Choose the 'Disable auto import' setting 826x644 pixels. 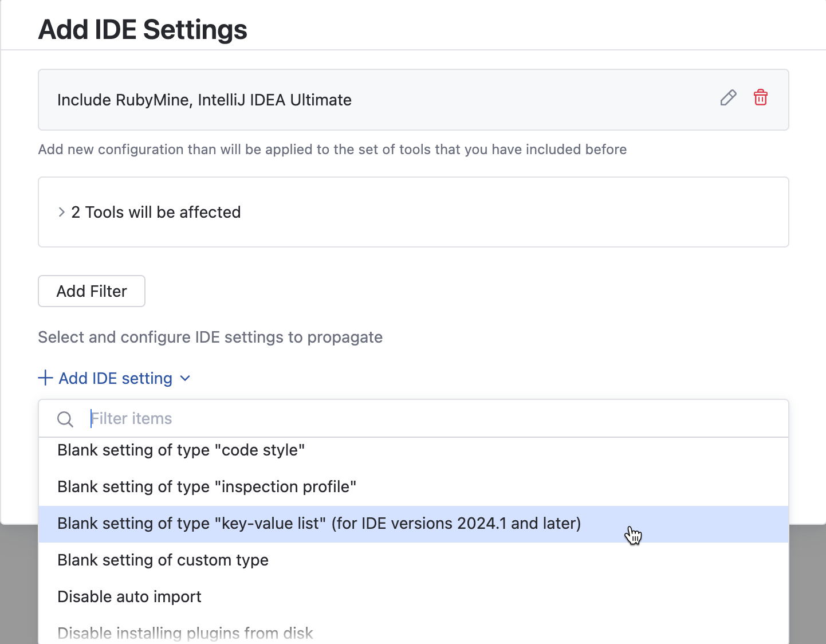pyautogui.click(x=129, y=596)
